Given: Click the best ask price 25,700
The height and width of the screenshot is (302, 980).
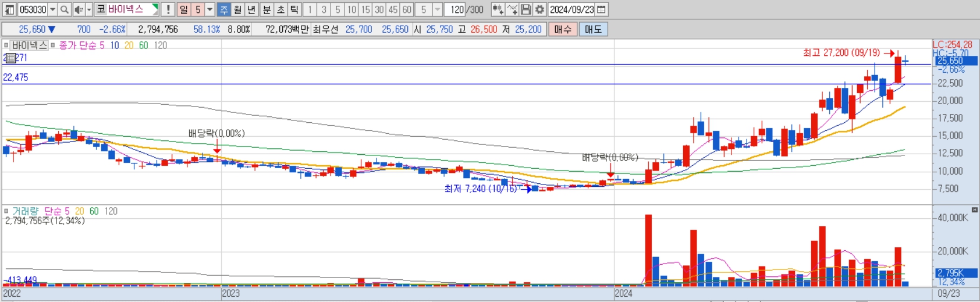Looking at the screenshot, I should point(358,29).
